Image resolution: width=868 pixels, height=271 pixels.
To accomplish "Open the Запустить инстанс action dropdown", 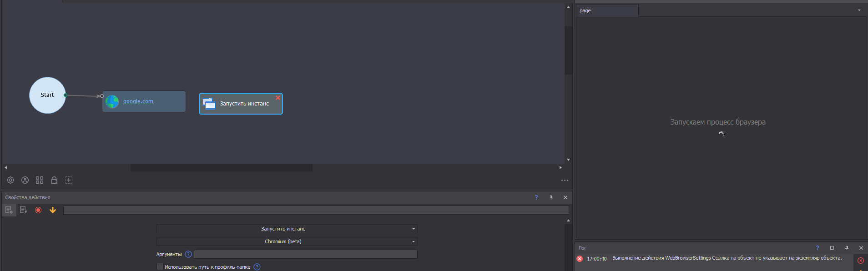I will [287, 229].
